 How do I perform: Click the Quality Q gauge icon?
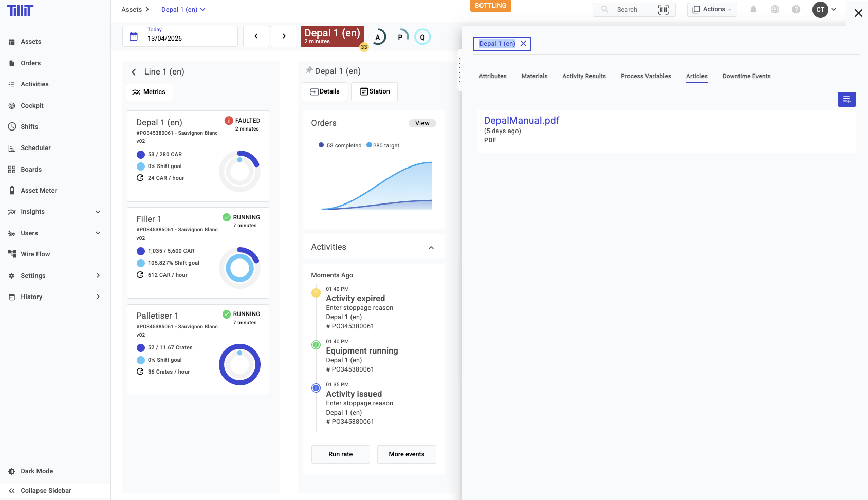pyautogui.click(x=422, y=37)
